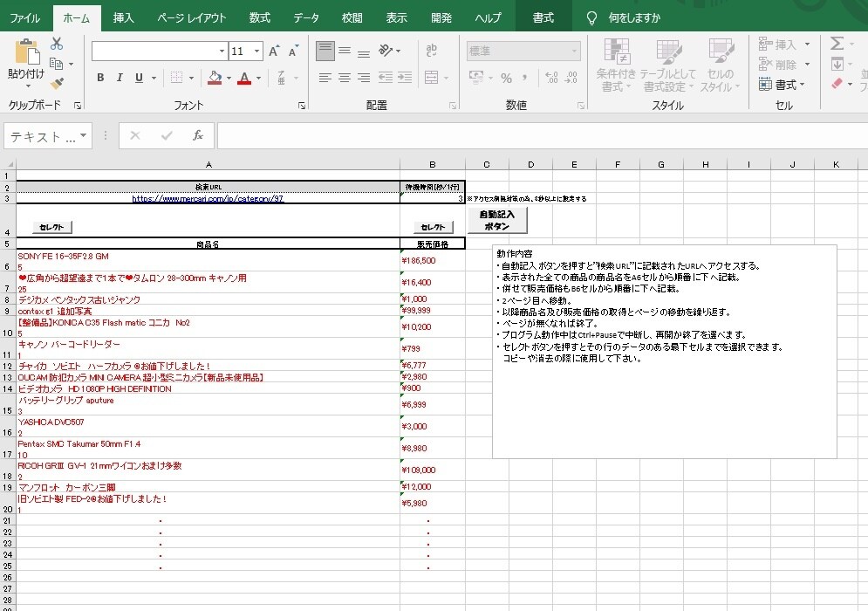Click the Clear eraser icon

point(837,84)
